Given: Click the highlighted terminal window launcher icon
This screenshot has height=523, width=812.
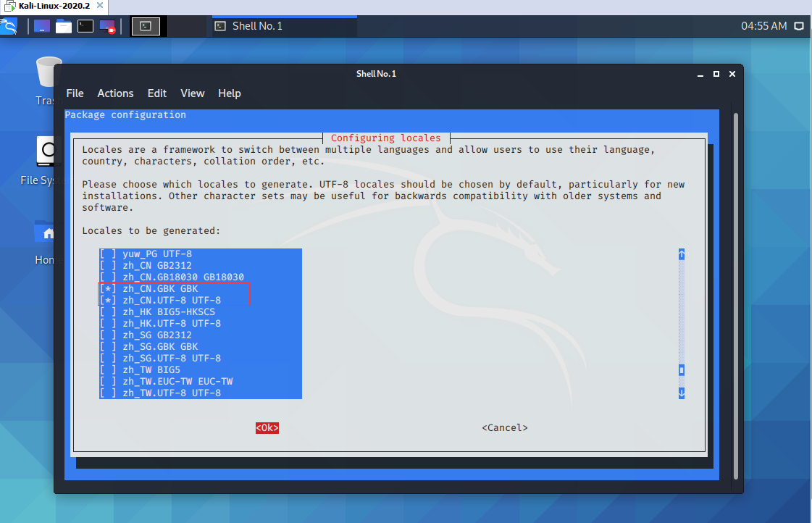Looking at the screenshot, I should click(146, 26).
